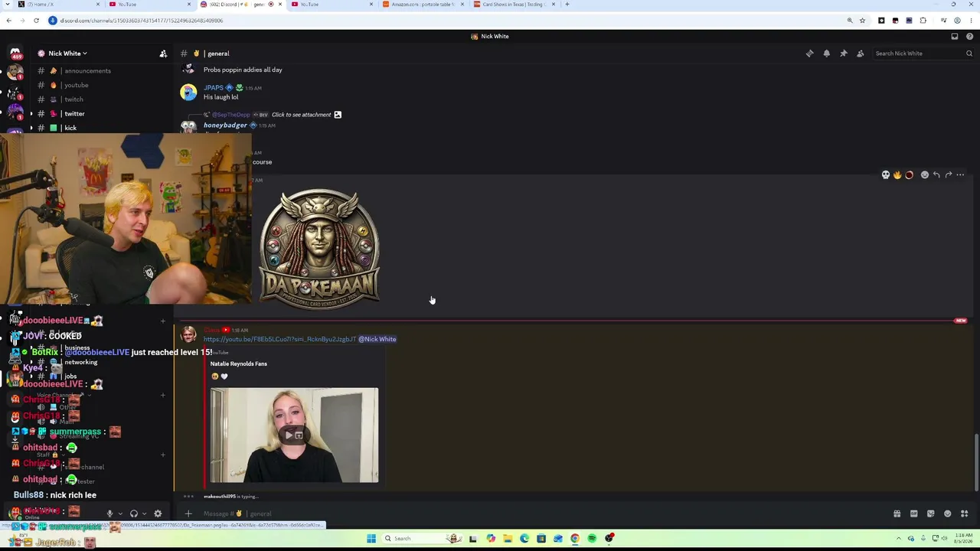This screenshot has width=980, height=551.
Task: Reload the browser page
Action: pos(36,21)
